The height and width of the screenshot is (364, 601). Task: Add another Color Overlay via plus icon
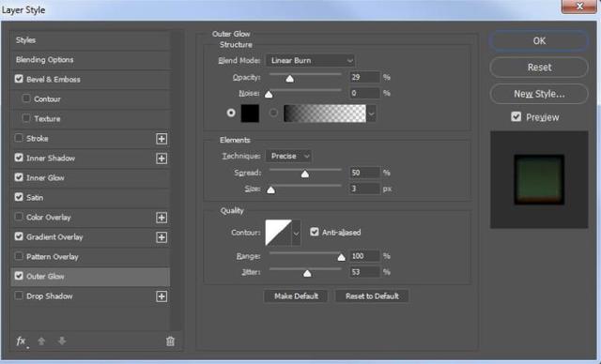(x=162, y=218)
